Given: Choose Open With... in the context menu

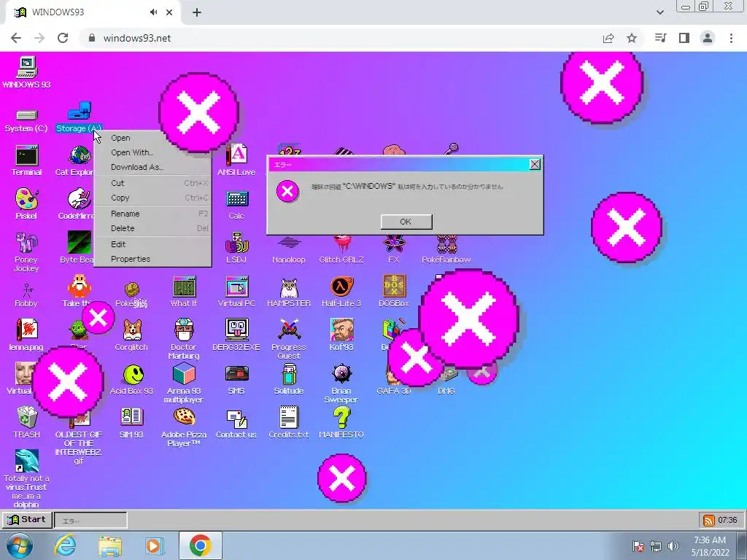Looking at the screenshot, I should tap(152, 152).
